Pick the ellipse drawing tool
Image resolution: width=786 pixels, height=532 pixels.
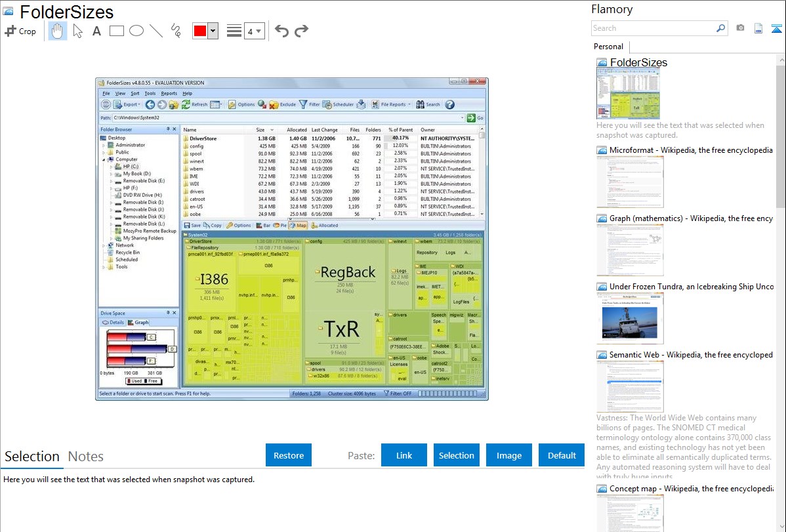pyautogui.click(x=136, y=31)
